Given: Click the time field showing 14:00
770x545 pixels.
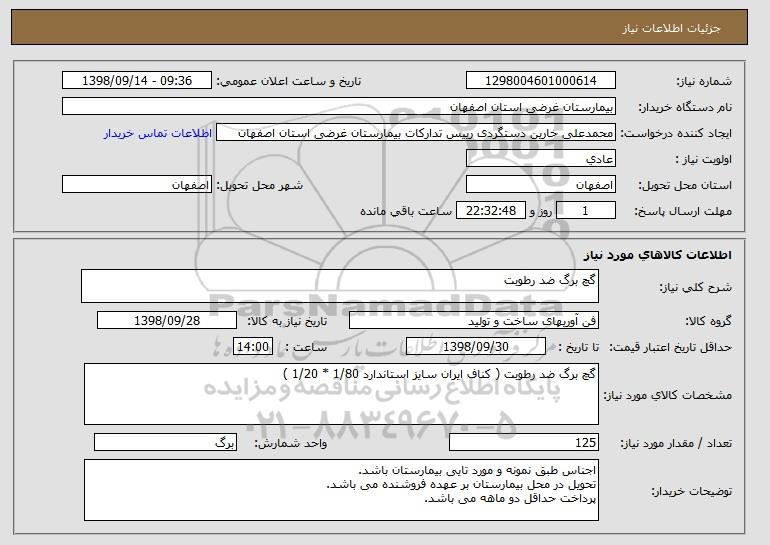Looking at the screenshot, I should tap(253, 347).
